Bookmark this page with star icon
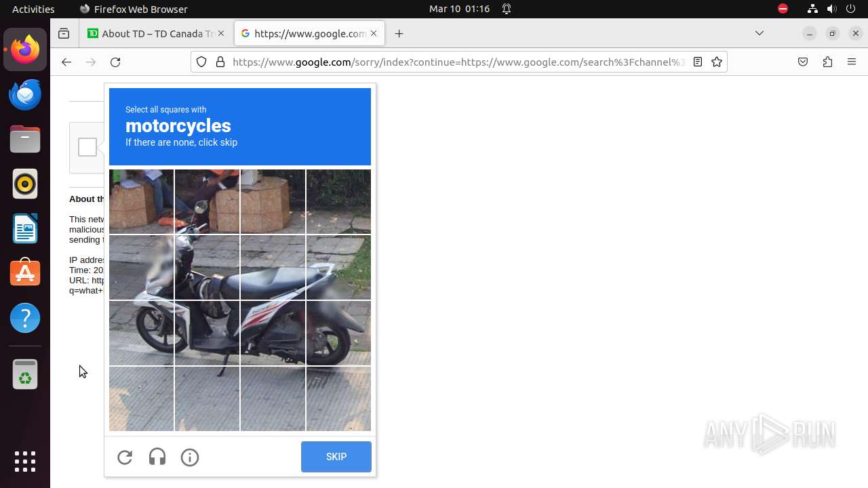The width and height of the screenshot is (868, 488). pyautogui.click(x=717, y=62)
